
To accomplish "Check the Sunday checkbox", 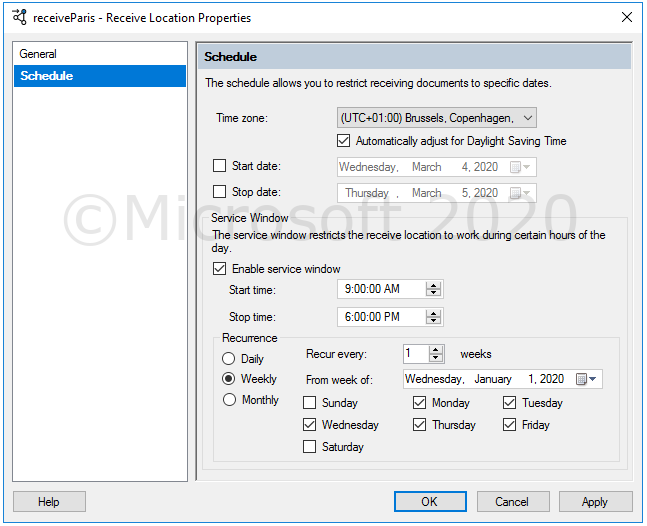I will tap(309, 403).
